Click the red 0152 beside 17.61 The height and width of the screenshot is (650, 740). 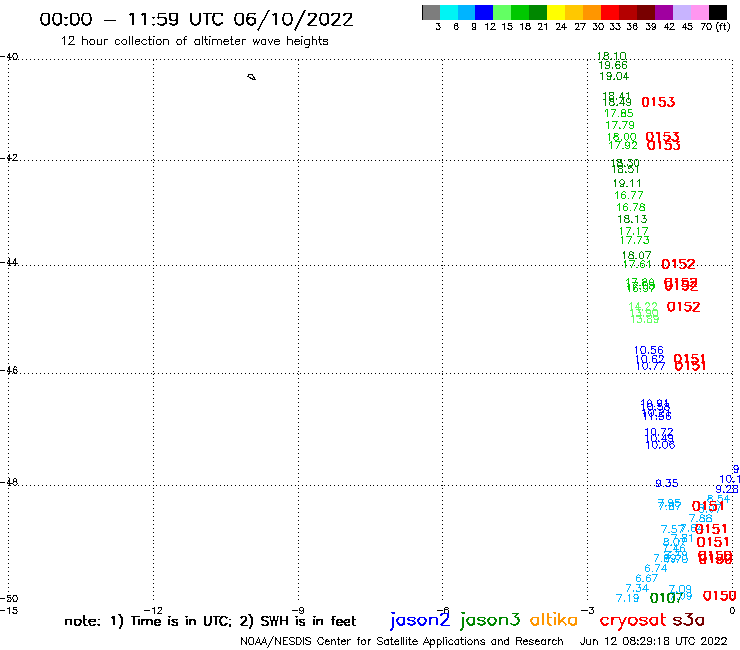678,264
